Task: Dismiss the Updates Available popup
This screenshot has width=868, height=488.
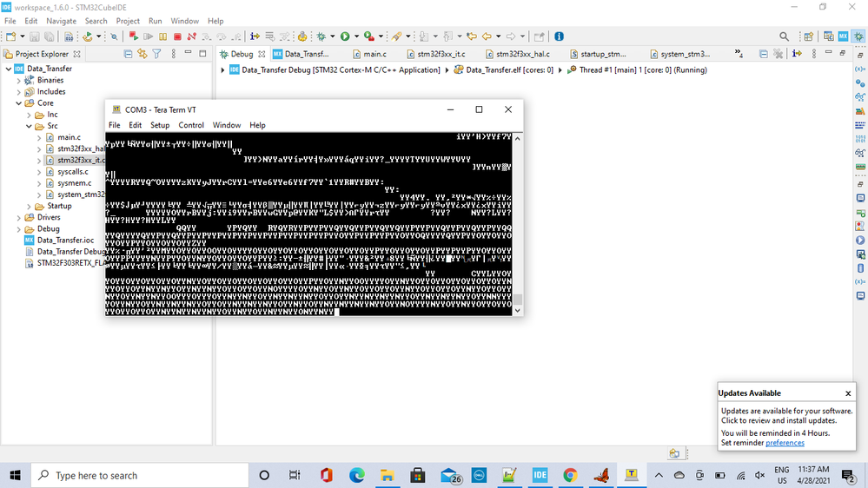Action: 848,393
